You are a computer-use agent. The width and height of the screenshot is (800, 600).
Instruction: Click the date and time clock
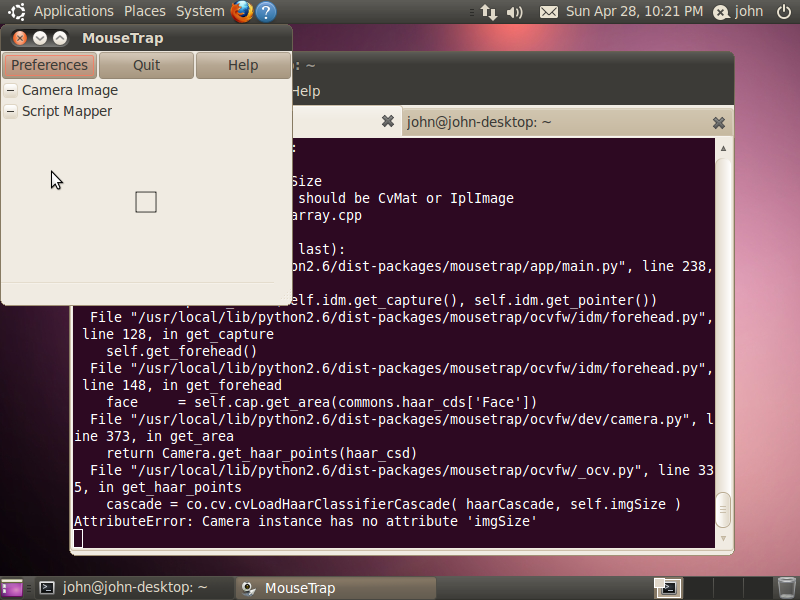click(634, 11)
